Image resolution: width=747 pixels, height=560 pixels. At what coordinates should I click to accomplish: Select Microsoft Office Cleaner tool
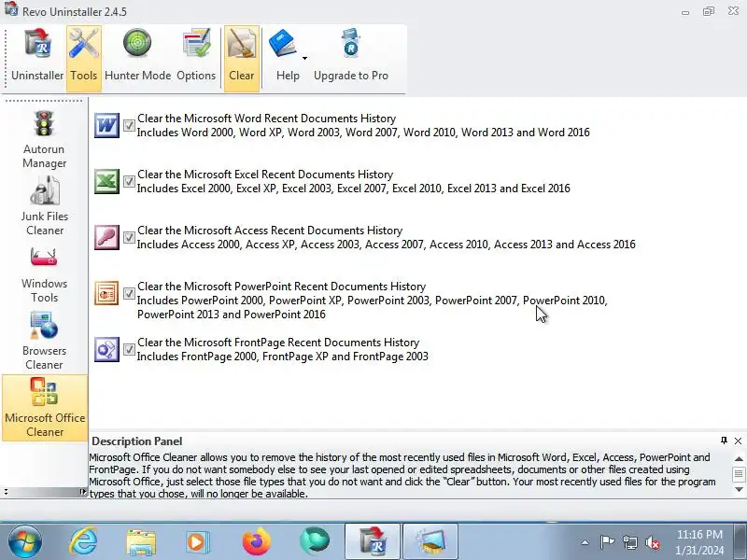coord(45,408)
